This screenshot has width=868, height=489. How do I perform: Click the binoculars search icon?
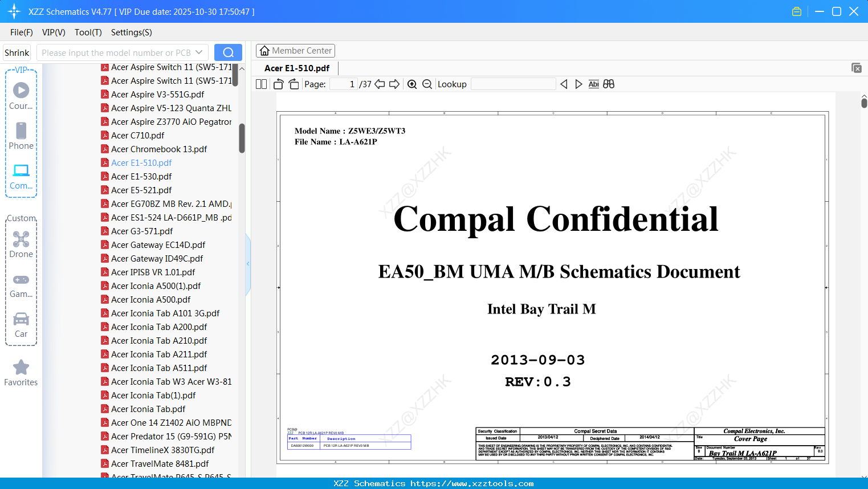pyautogui.click(x=609, y=84)
